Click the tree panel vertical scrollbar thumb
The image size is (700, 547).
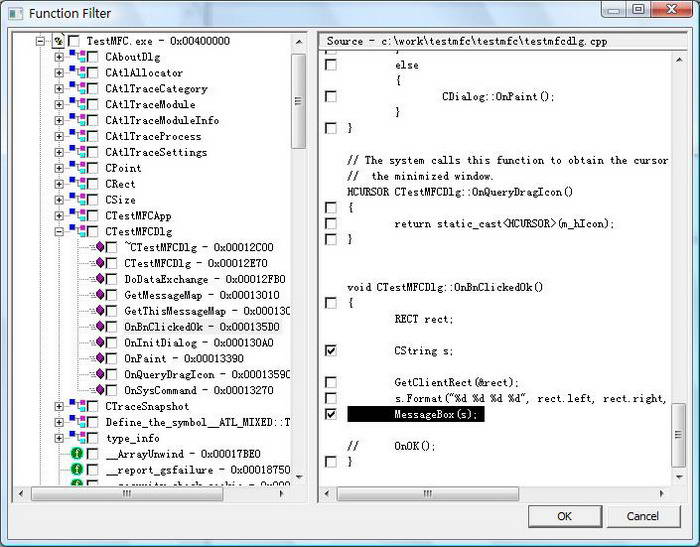click(x=298, y=101)
